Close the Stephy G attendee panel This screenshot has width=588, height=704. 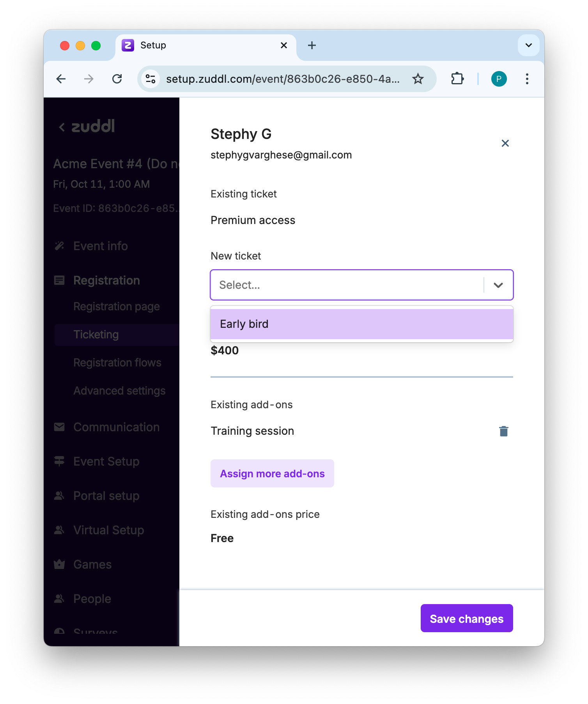[x=505, y=143]
